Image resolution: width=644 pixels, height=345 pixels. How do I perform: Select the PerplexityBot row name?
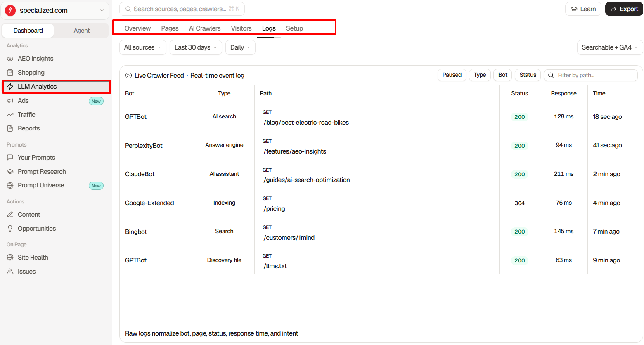tap(144, 146)
